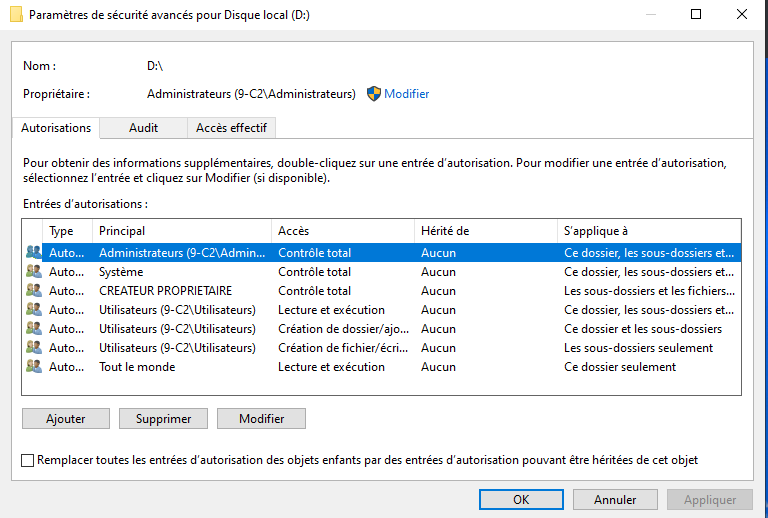This screenshot has height=518, width=768.
Task: Switch to the Audit tab
Action: pyautogui.click(x=143, y=128)
